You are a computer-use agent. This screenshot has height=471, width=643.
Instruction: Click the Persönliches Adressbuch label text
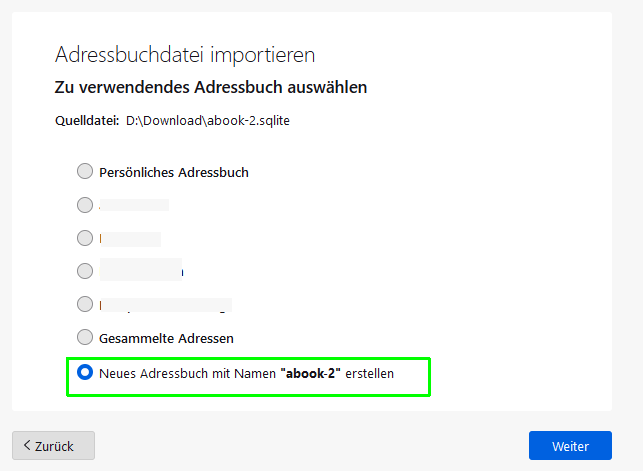pyautogui.click(x=174, y=173)
